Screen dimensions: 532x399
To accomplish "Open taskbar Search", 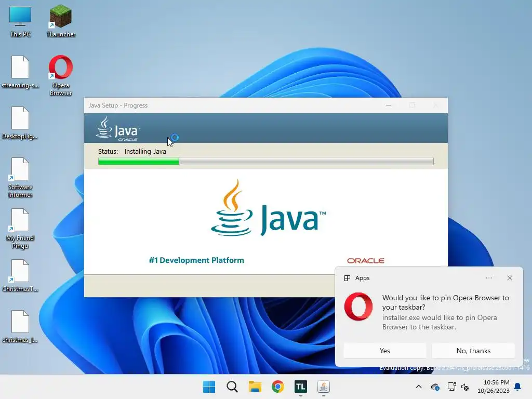I will [232, 387].
